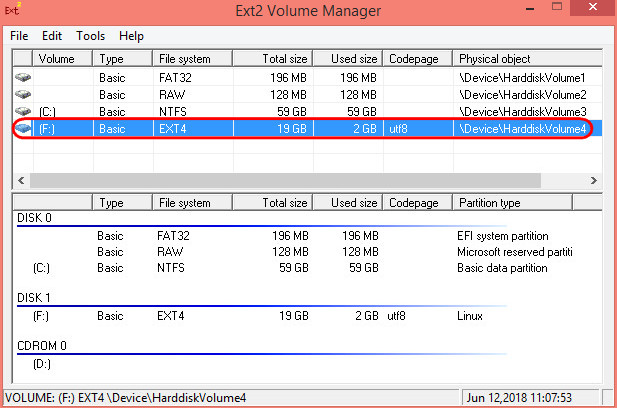Sort upper list by Total size header
617x408 pixels.
pos(273,59)
